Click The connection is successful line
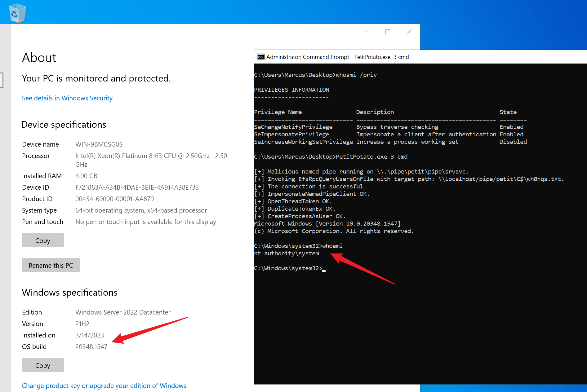Screen dimensions: 587x392 (310, 187)
